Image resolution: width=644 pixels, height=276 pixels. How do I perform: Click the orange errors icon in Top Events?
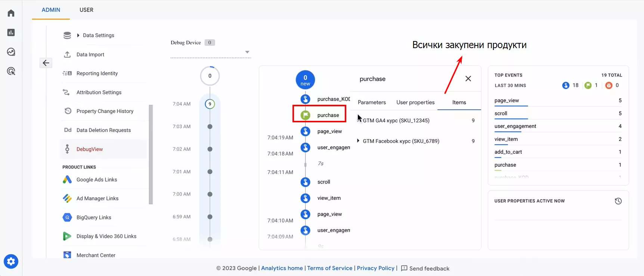click(x=609, y=85)
